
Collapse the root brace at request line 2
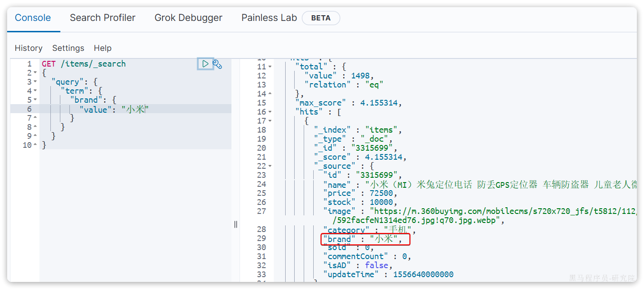[35, 73]
